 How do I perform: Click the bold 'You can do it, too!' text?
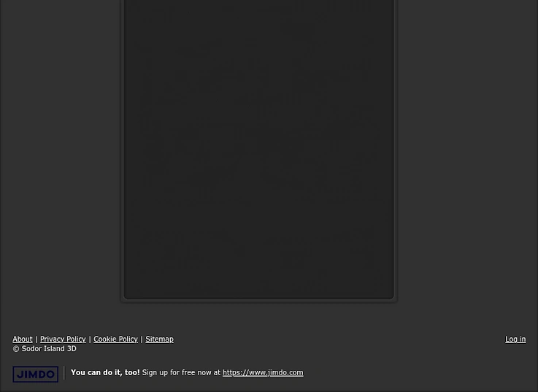[105, 372]
